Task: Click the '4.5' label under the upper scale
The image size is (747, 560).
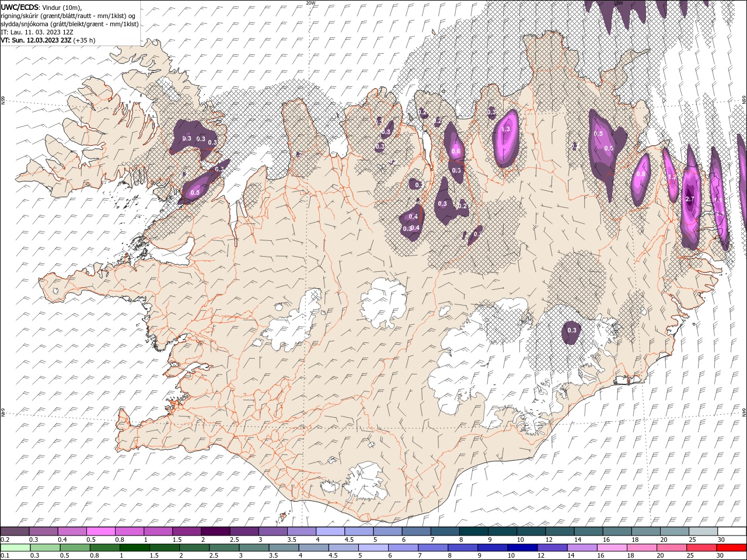Action: (x=348, y=540)
